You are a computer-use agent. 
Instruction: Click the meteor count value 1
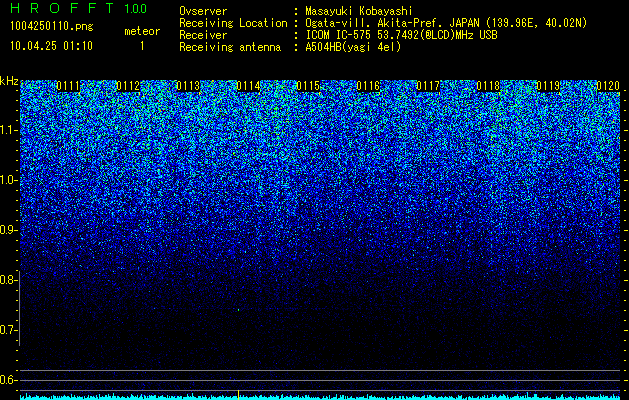[x=142, y=46]
